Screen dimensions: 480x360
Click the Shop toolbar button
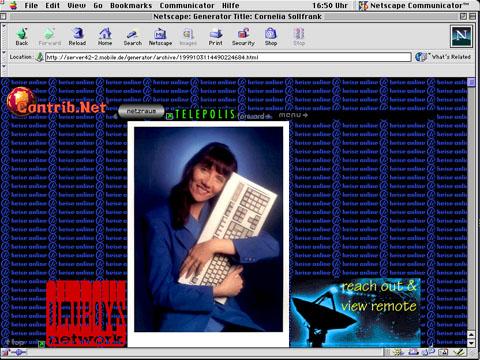tap(271, 37)
